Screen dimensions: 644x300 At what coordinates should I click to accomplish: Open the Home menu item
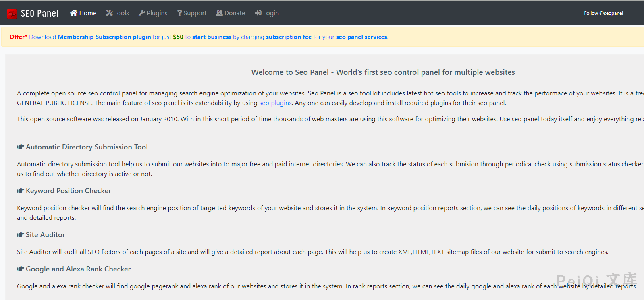pyautogui.click(x=83, y=13)
